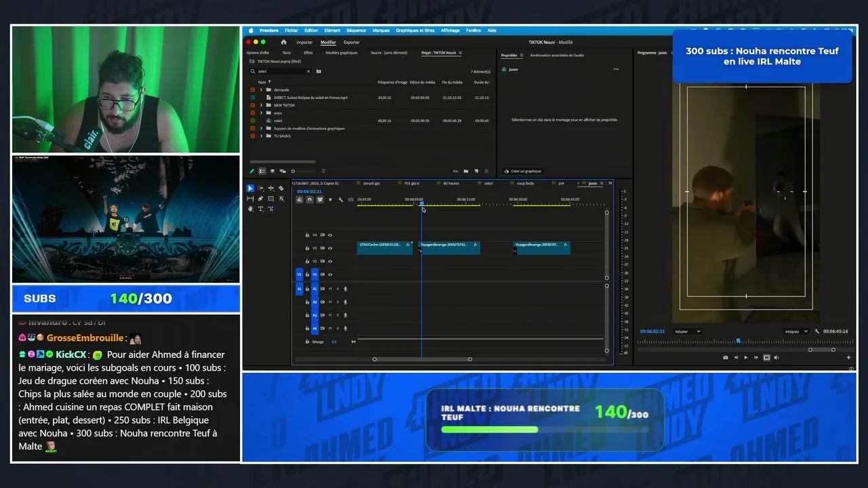Open the Fichier menu
This screenshot has height=488, width=868.
pos(292,30)
